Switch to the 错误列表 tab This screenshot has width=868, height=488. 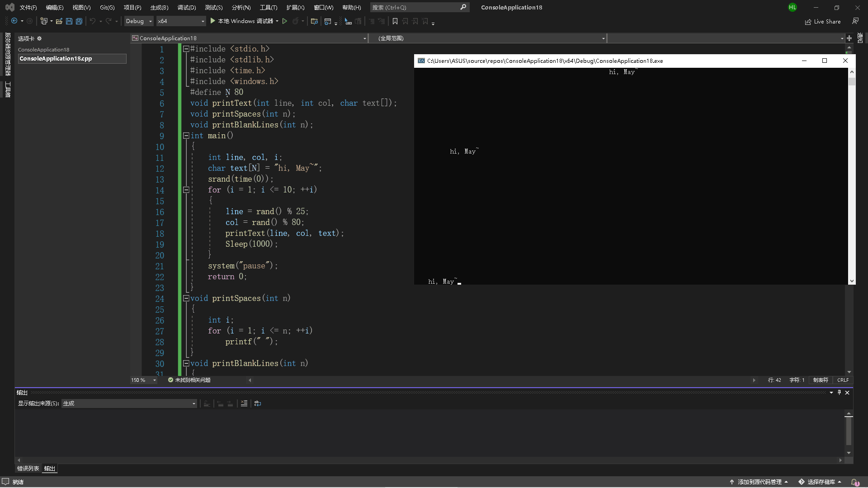point(28,469)
